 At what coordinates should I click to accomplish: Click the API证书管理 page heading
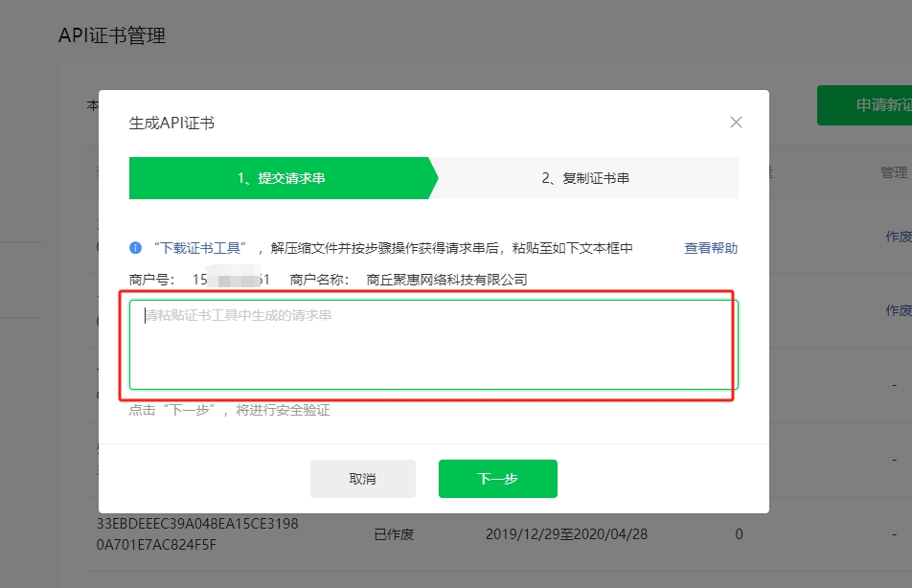[x=112, y=35]
